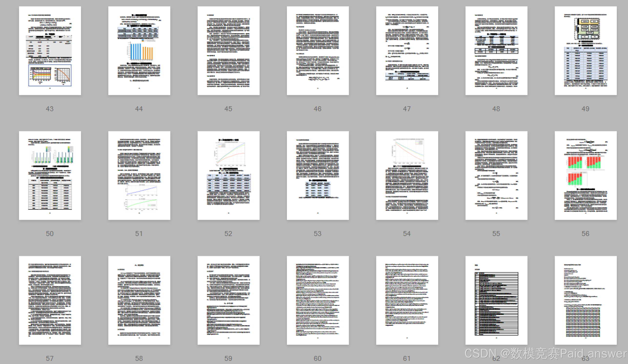Open page 43 thumbnail
This screenshot has height=364, width=628.
coord(50,50)
